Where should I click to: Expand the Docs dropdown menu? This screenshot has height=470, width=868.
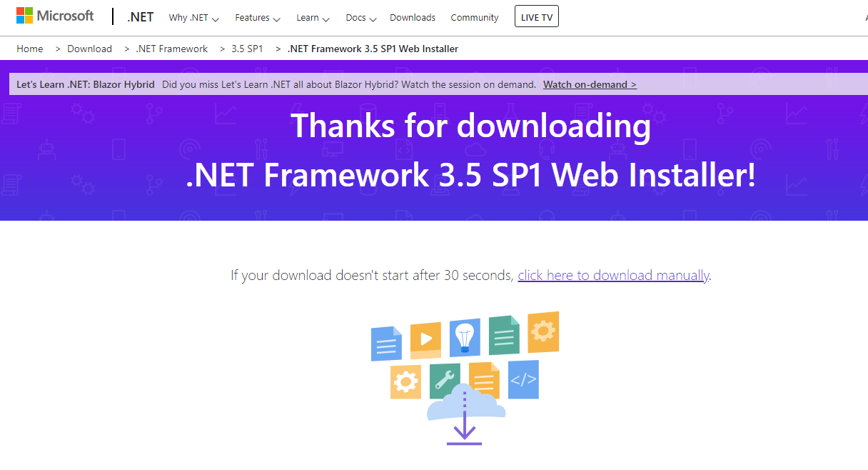click(x=360, y=17)
